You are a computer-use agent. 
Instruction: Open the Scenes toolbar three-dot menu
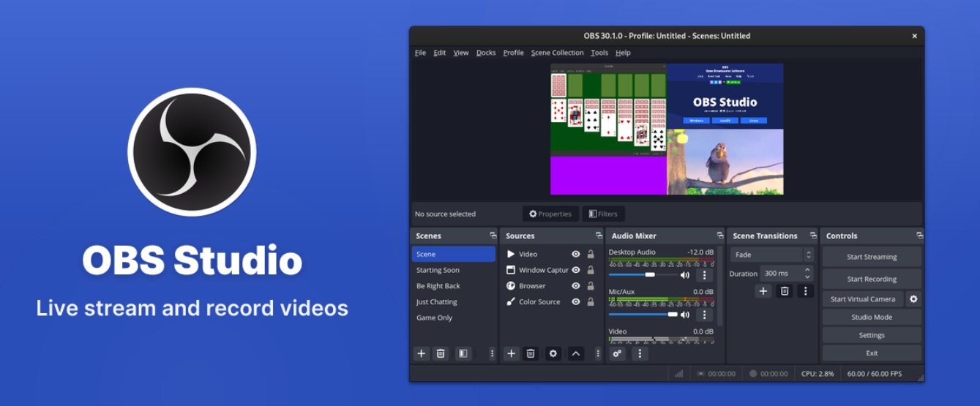(x=492, y=353)
